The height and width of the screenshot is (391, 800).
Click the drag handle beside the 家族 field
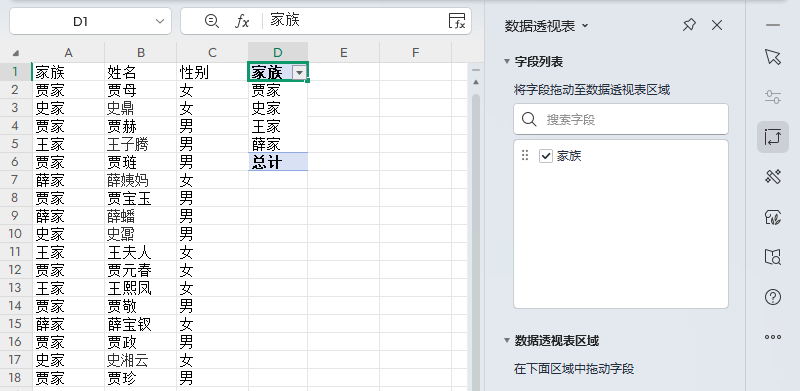pyautogui.click(x=525, y=155)
